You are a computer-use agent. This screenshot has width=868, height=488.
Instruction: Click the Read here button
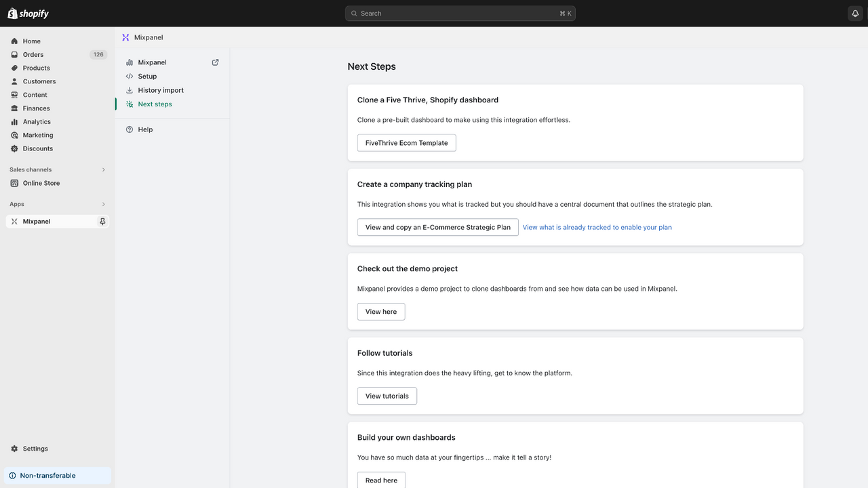(381, 480)
